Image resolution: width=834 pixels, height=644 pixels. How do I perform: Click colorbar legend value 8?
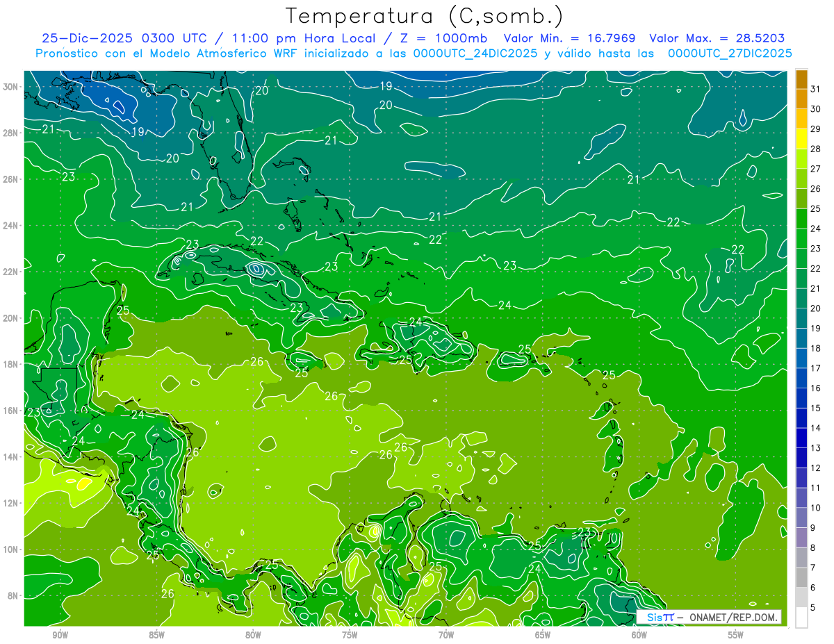[x=814, y=547]
